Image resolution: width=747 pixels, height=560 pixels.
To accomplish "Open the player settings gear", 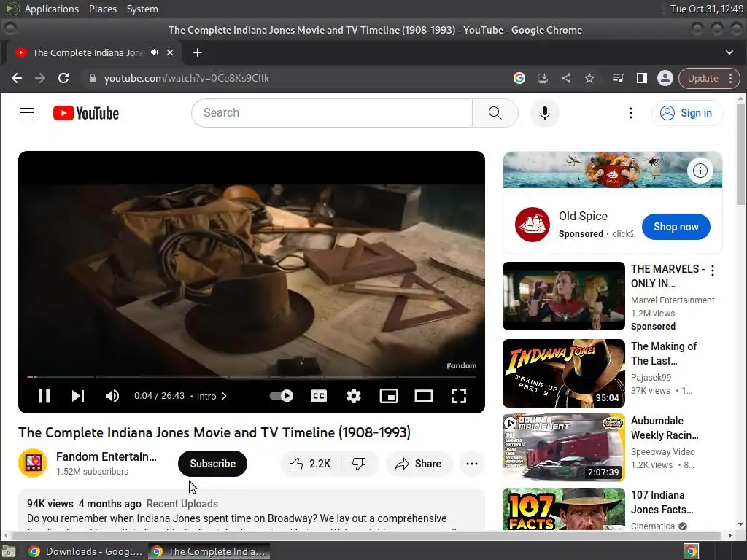I will pos(354,396).
